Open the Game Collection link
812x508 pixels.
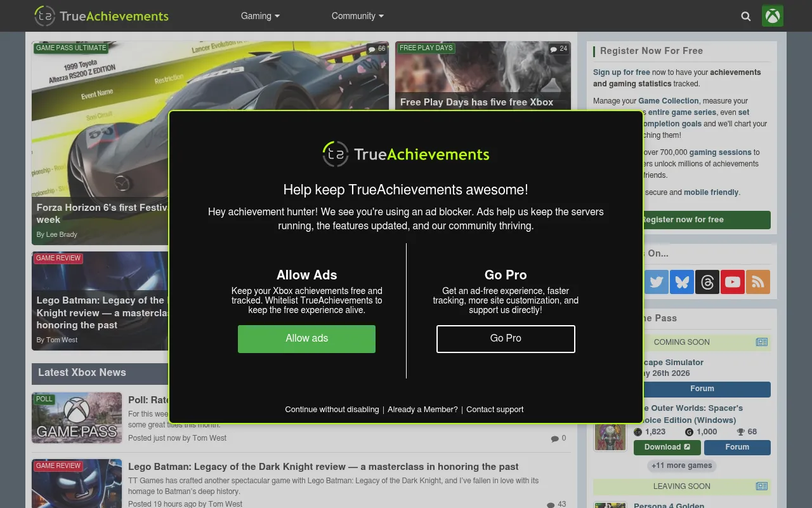point(669,101)
